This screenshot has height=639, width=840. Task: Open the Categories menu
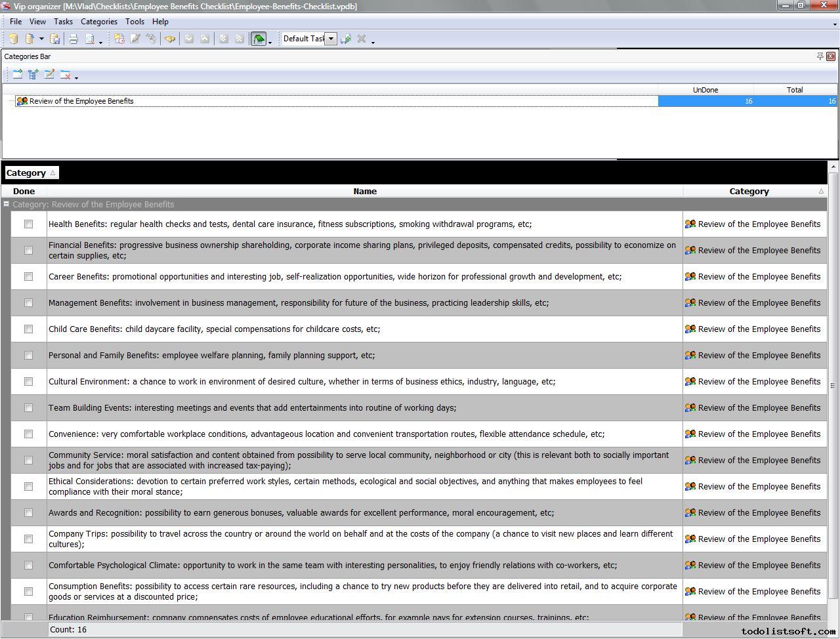pos(99,22)
